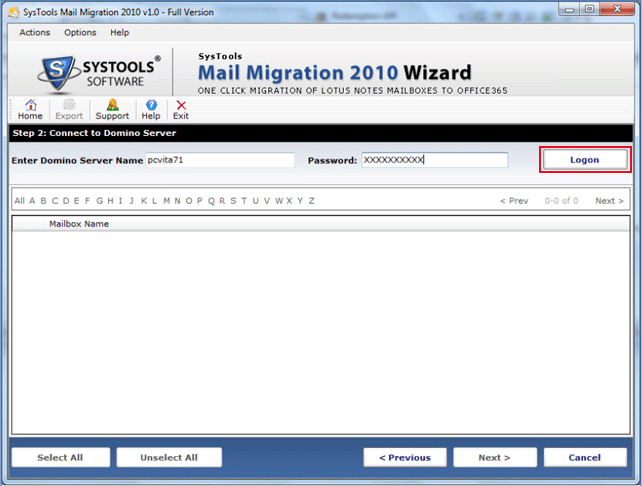The height and width of the screenshot is (486, 642).
Task: Go to previous page with < Prev
Action: [514, 201]
